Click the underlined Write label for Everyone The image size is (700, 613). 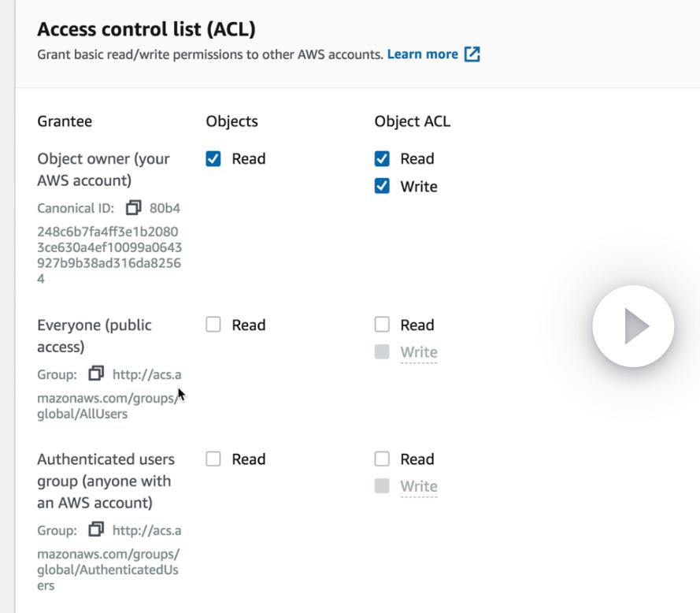pyautogui.click(x=418, y=352)
